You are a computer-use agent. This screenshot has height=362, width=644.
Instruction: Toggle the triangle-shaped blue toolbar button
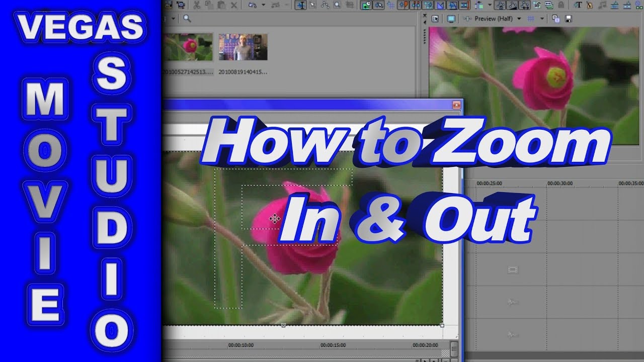pyautogui.click(x=440, y=5)
